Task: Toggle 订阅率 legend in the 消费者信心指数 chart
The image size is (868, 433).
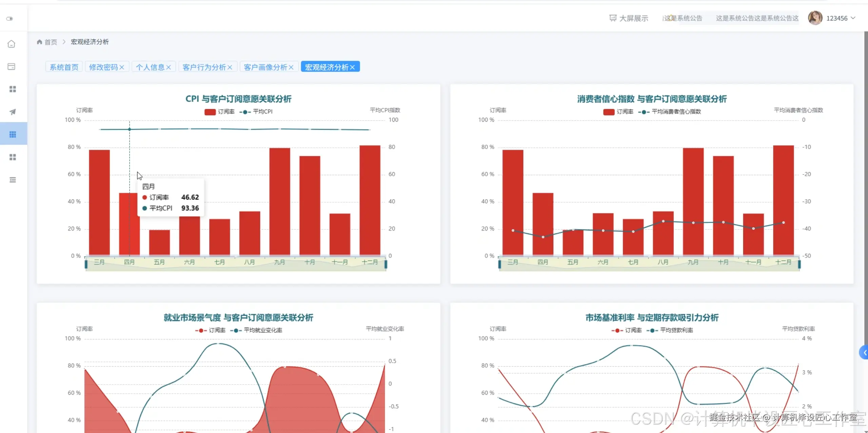Action: click(x=618, y=112)
